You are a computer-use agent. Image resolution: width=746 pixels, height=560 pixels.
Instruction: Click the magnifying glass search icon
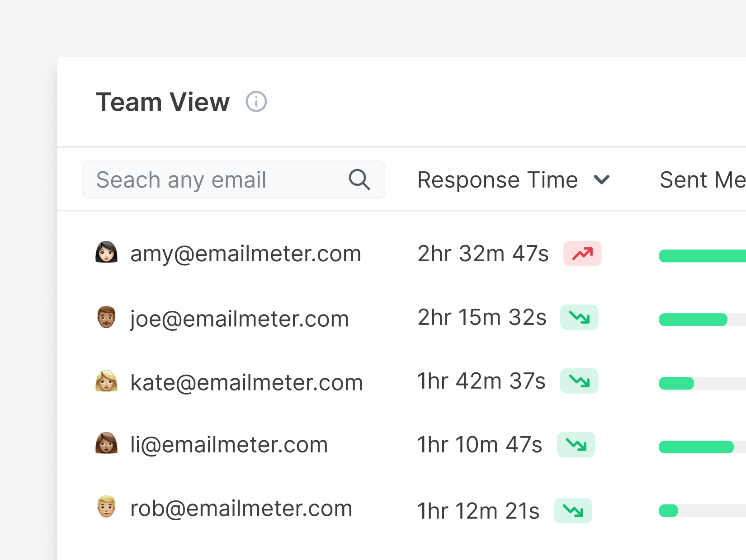click(x=359, y=180)
